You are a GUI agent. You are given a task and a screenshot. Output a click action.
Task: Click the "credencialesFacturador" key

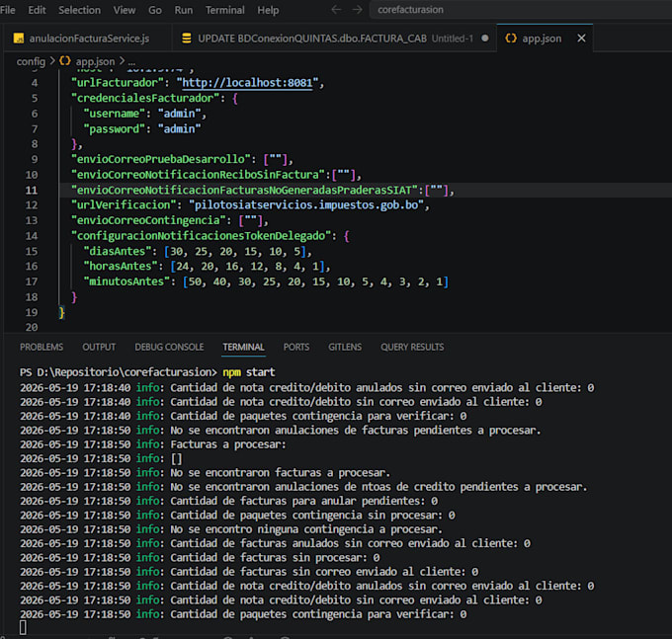click(145, 98)
